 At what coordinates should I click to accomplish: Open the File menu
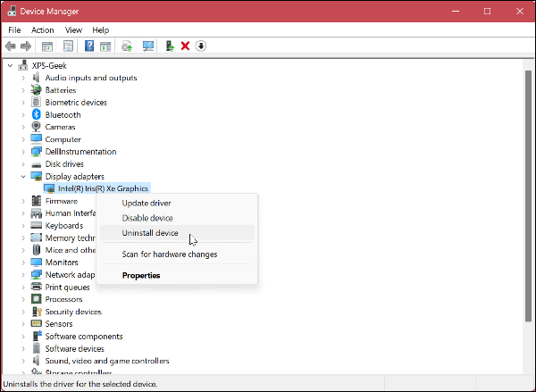point(14,30)
